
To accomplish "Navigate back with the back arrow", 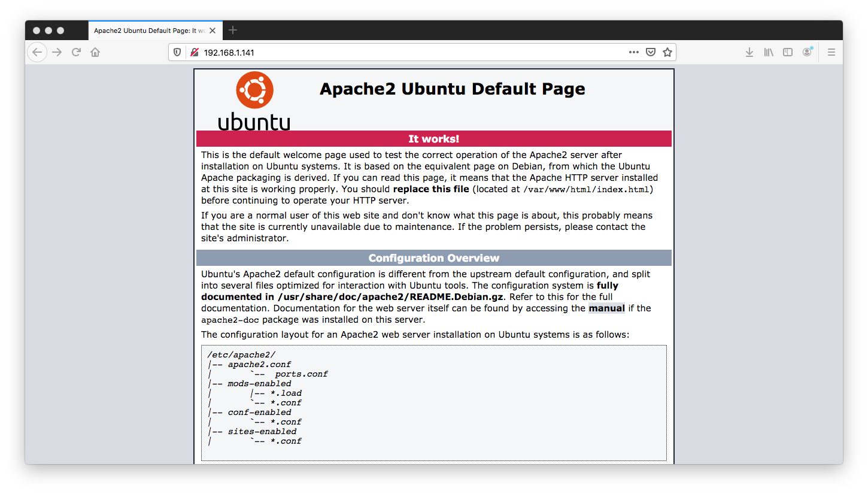I will tap(37, 52).
